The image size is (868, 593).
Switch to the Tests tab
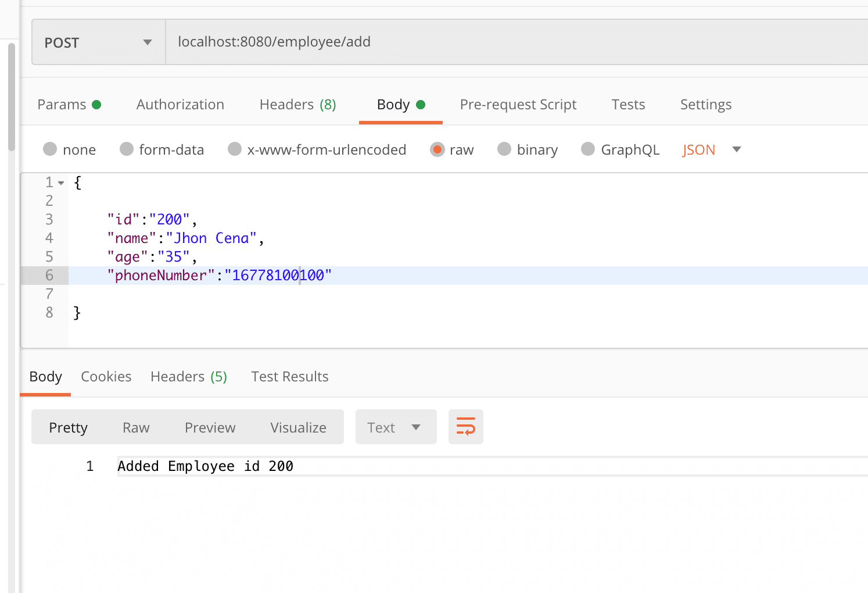pyautogui.click(x=628, y=105)
